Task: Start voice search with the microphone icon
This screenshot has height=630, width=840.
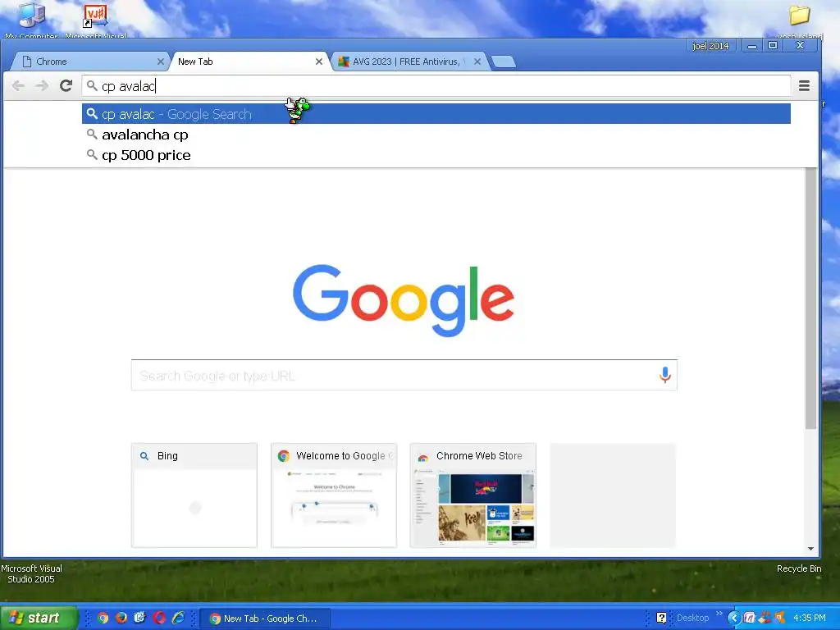Action: click(x=664, y=375)
